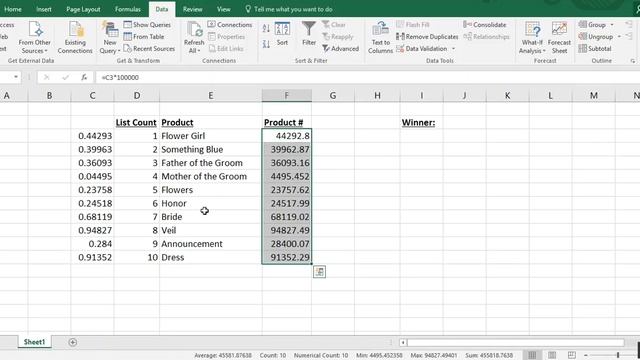The image size is (640, 360).
Task: Select column F header
Action: coord(287,96)
